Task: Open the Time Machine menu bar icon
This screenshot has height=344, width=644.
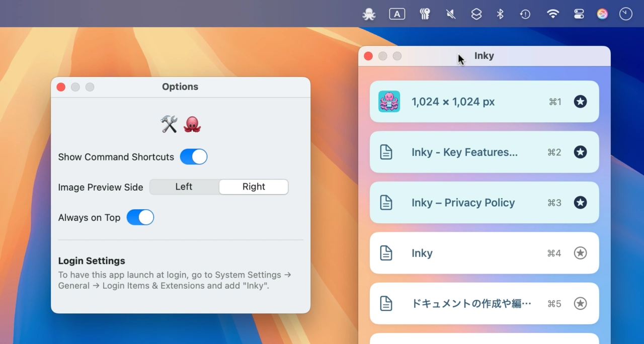Action: [525, 14]
